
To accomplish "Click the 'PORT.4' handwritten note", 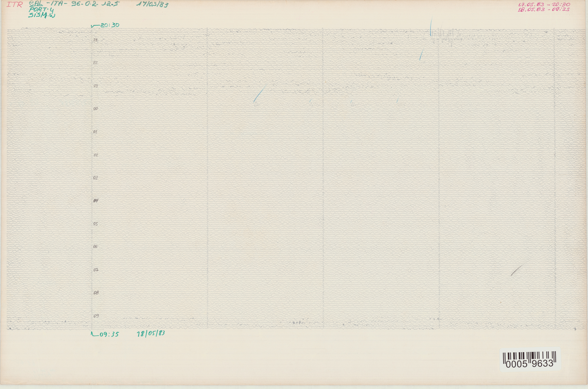I will 41,10.
